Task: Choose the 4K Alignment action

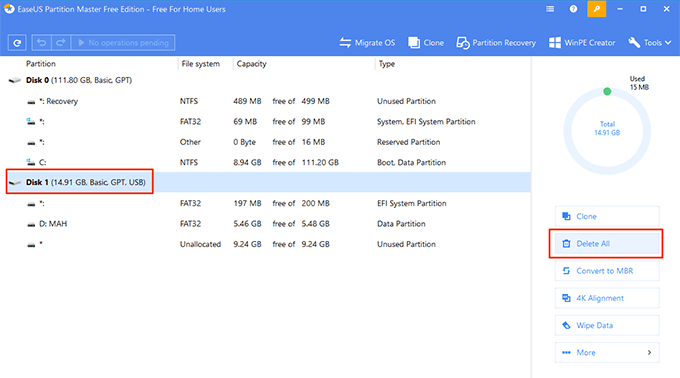Action: (x=607, y=298)
